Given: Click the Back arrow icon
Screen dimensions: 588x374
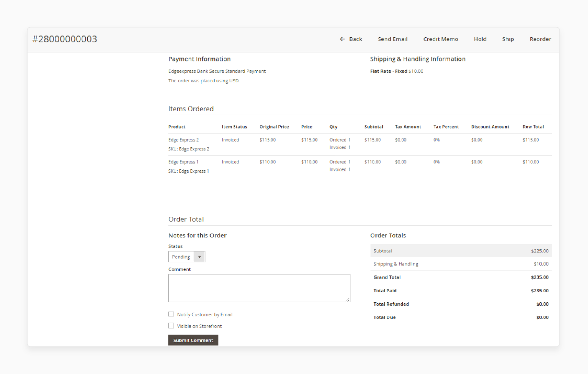Looking at the screenshot, I should 342,39.
